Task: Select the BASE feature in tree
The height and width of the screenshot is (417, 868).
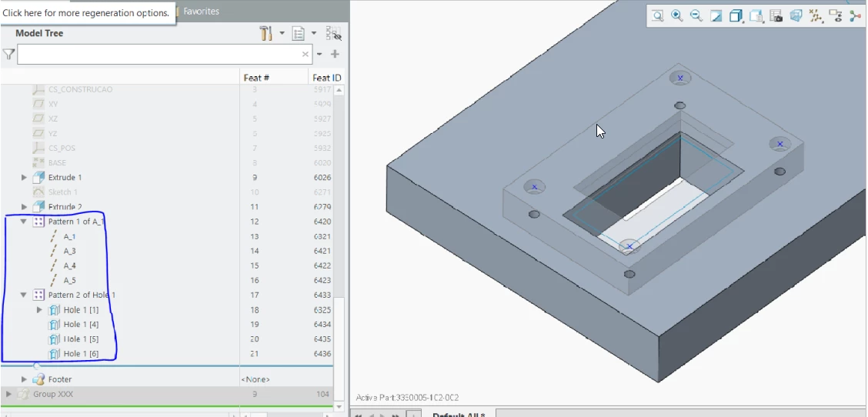Action: (x=57, y=163)
